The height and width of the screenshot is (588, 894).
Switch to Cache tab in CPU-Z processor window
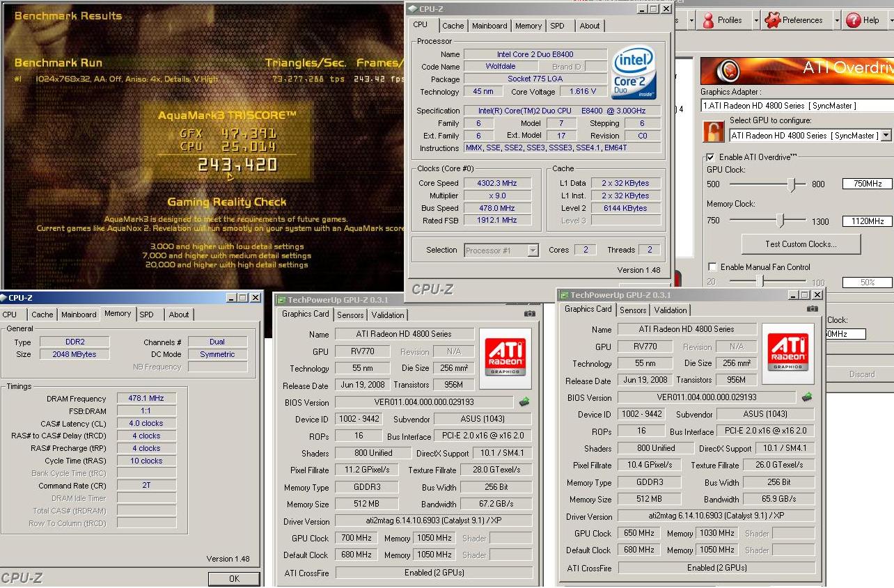453,26
